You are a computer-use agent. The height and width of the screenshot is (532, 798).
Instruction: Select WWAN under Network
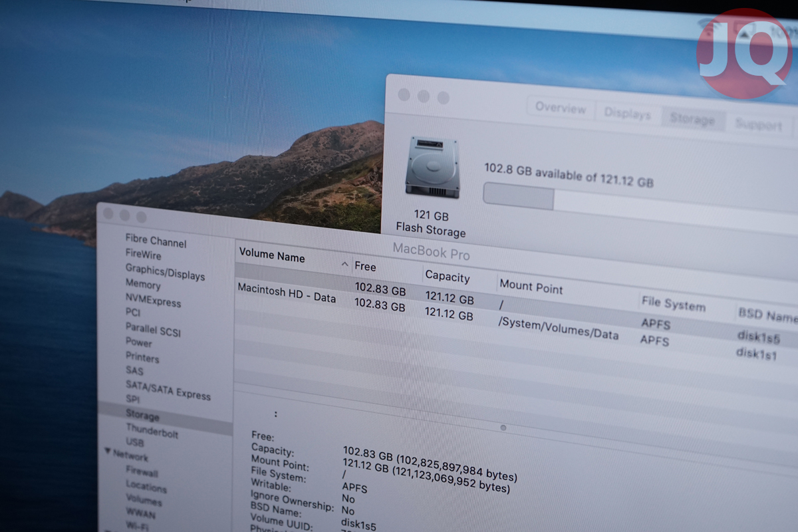tap(140, 513)
